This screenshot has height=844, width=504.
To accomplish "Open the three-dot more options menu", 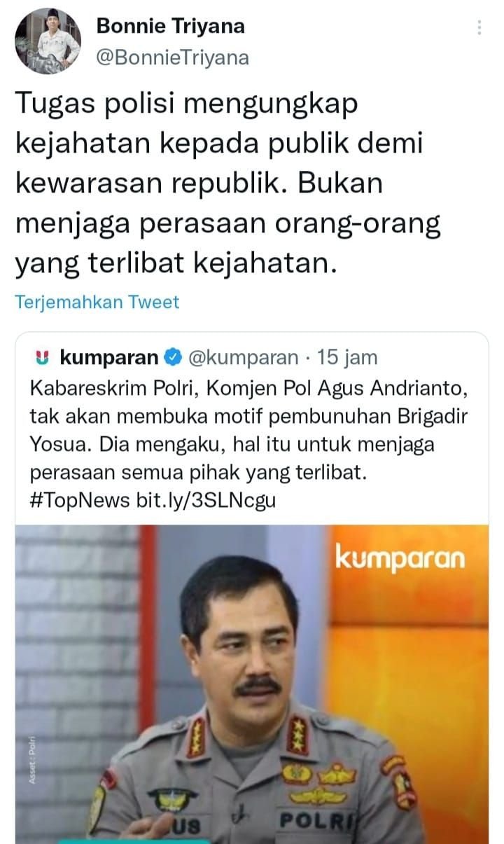I will (479, 28).
